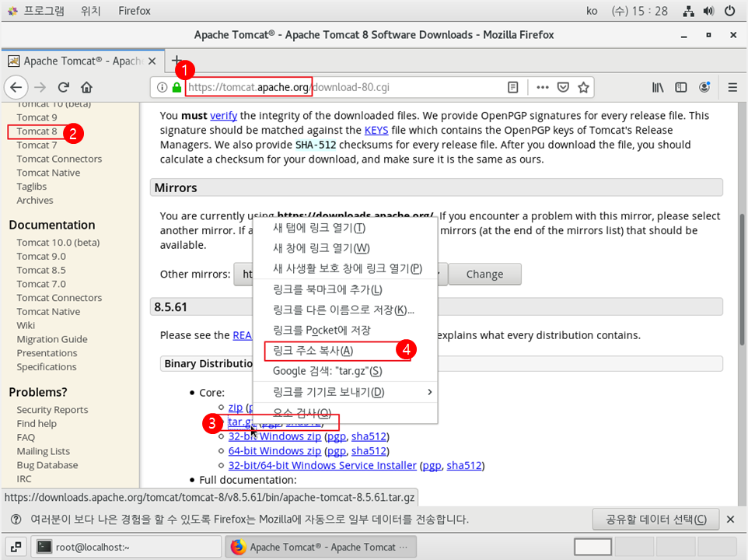Dismiss the Firefox data-sharing notification bar
The height and width of the screenshot is (560, 748).
coord(730,520)
